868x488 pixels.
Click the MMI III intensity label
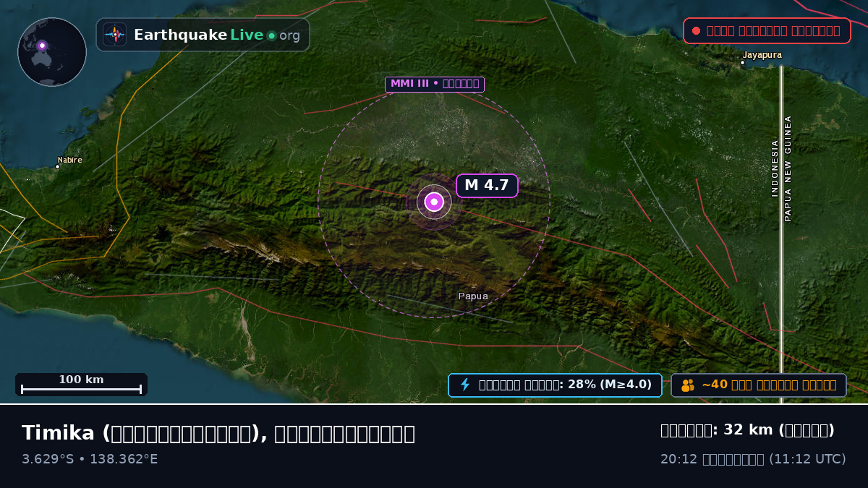434,84
